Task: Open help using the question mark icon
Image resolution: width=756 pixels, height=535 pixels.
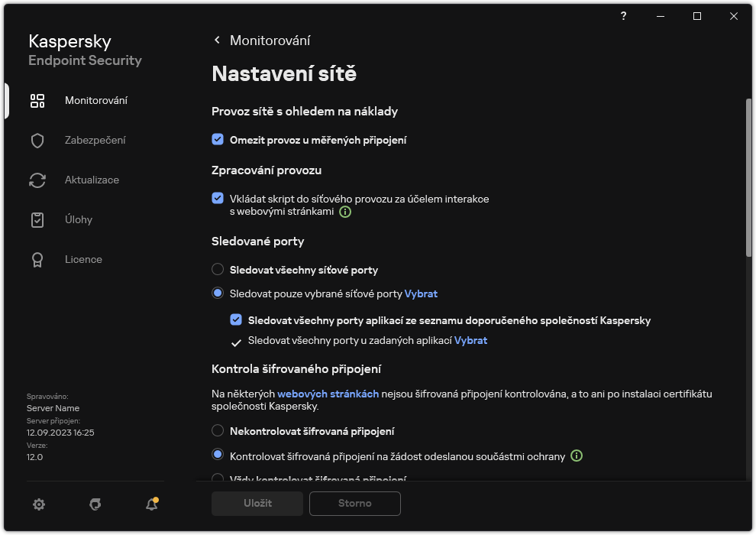Action: [624, 16]
